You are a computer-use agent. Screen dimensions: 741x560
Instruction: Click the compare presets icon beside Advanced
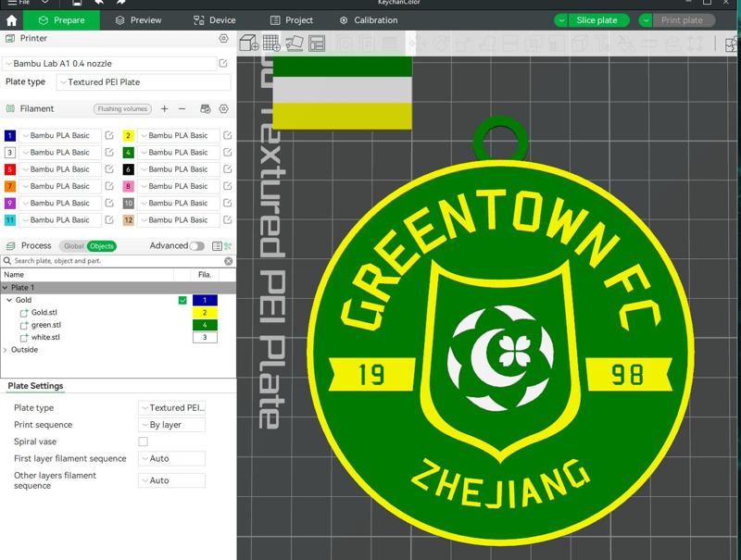click(228, 246)
